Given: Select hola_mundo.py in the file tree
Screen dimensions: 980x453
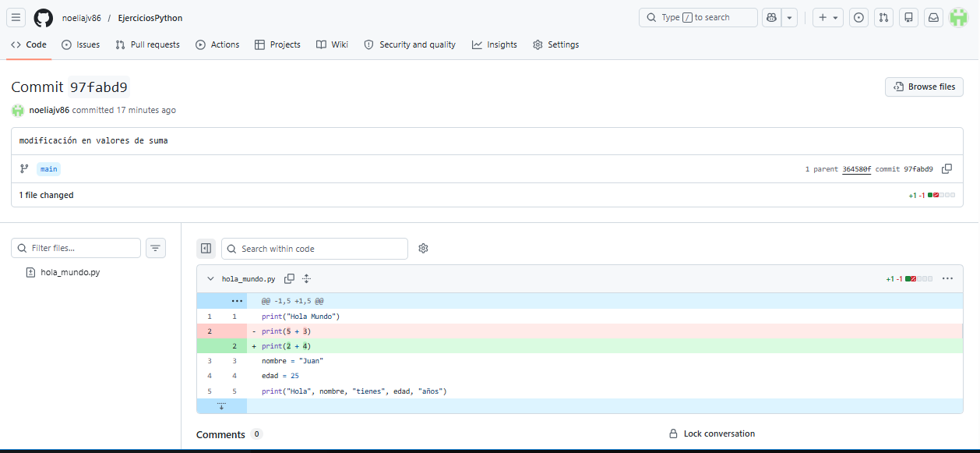Looking at the screenshot, I should [x=70, y=272].
